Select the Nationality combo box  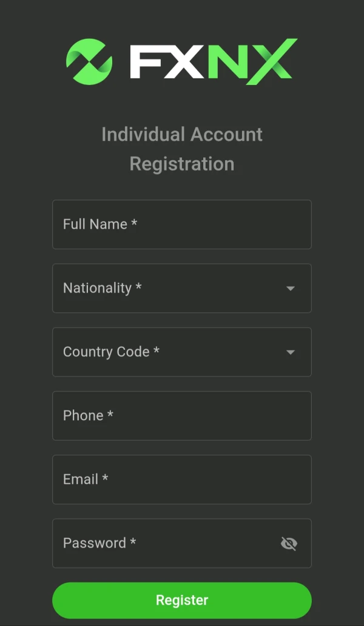pyautogui.click(x=182, y=288)
